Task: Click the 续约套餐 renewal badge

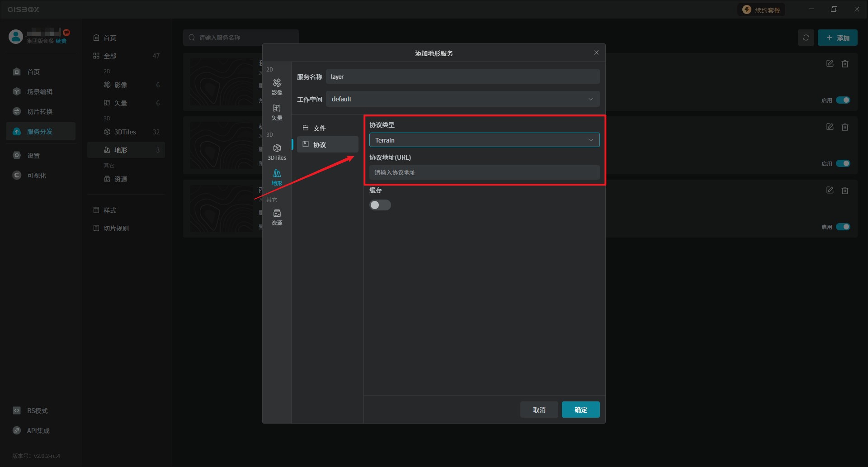Action: (761, 10)
